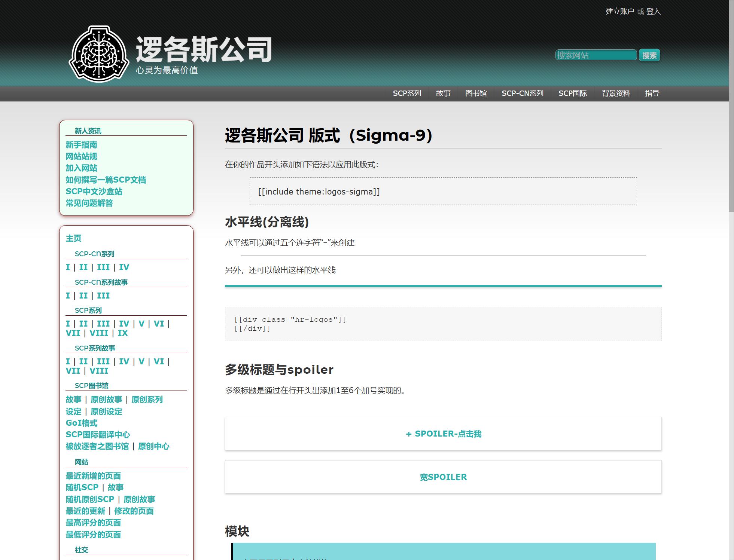
Task: Open the SCP系列 top navigation menu
Action: coord(407,93)
